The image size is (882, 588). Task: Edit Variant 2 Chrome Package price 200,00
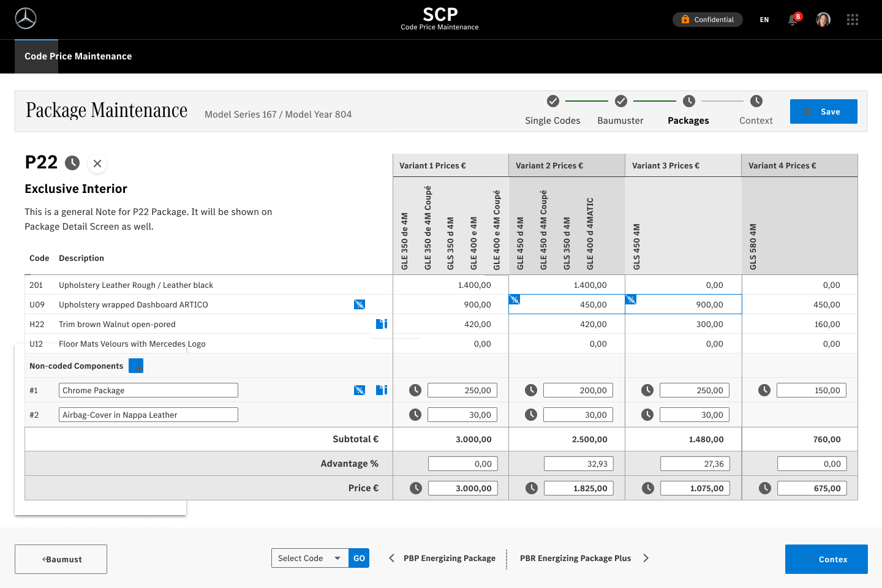tap(578, 390)
